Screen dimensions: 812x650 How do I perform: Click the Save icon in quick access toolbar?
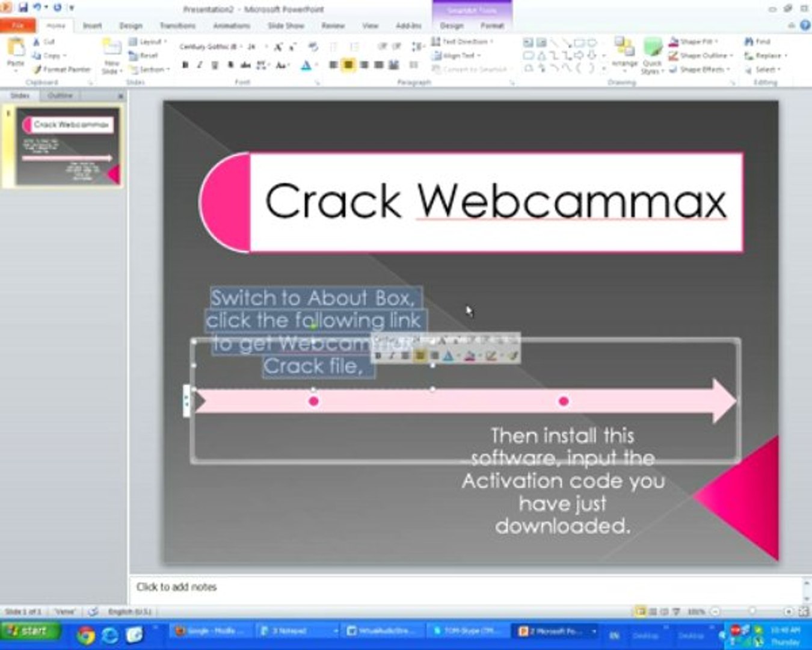coord(23,8)
